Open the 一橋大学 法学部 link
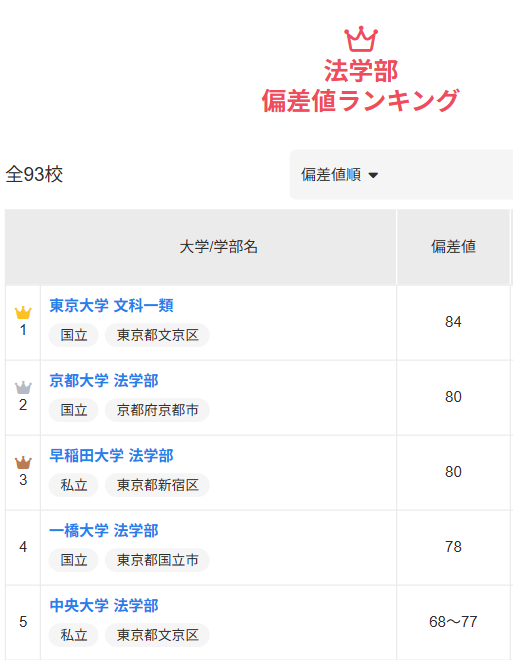 pos(104,530)
